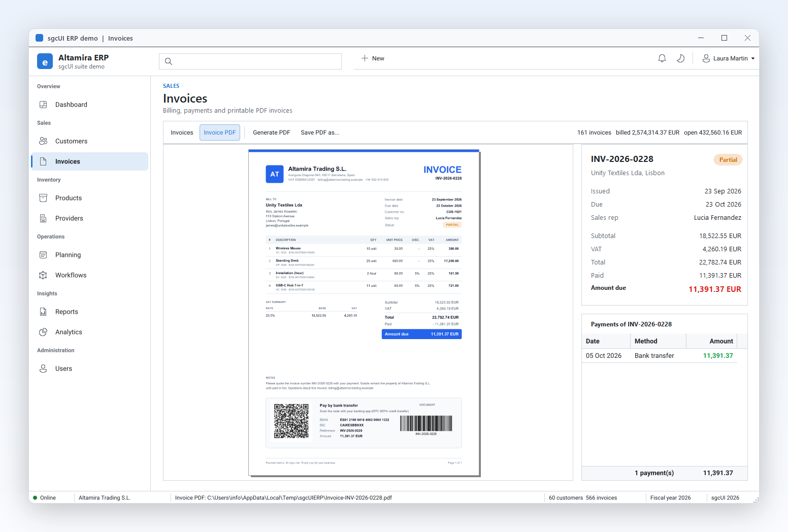
Task: Click Invoice PDF file path in status bar
Action: coord(283,498)
